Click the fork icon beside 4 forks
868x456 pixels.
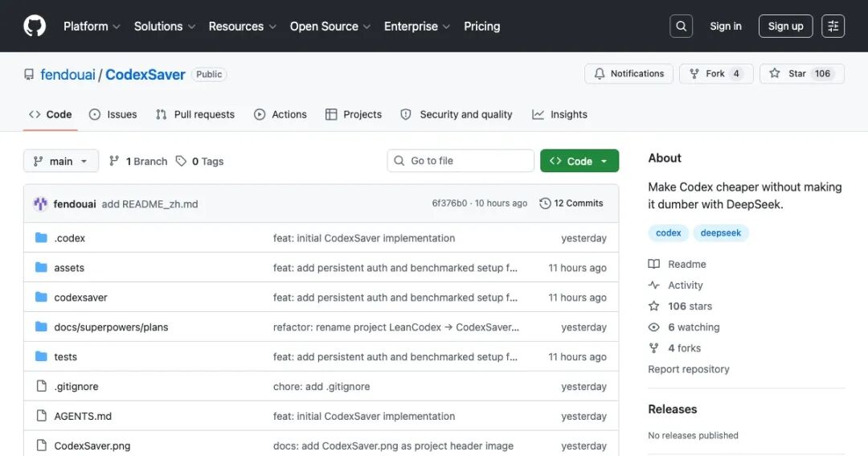[653, 348]
